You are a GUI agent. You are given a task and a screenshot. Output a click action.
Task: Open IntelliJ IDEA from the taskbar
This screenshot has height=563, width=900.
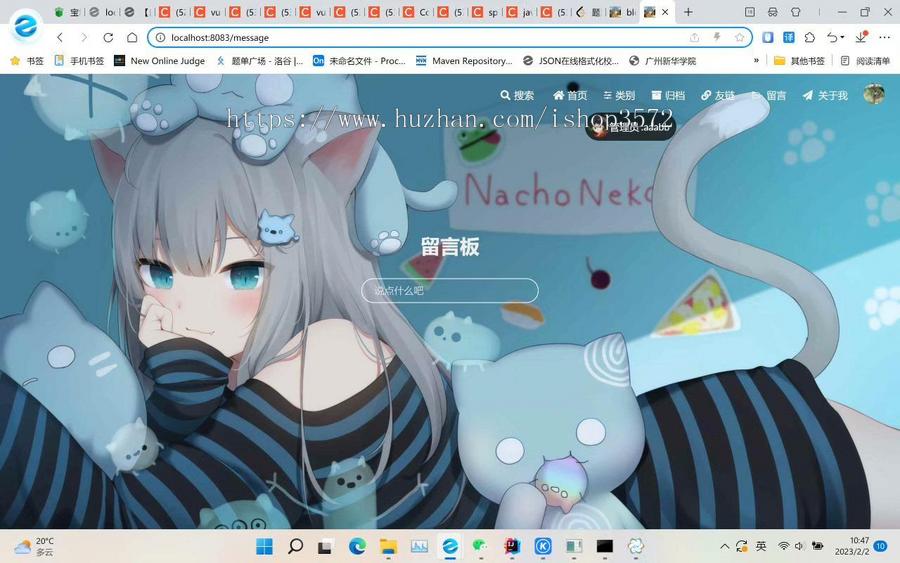pos(511,546)
